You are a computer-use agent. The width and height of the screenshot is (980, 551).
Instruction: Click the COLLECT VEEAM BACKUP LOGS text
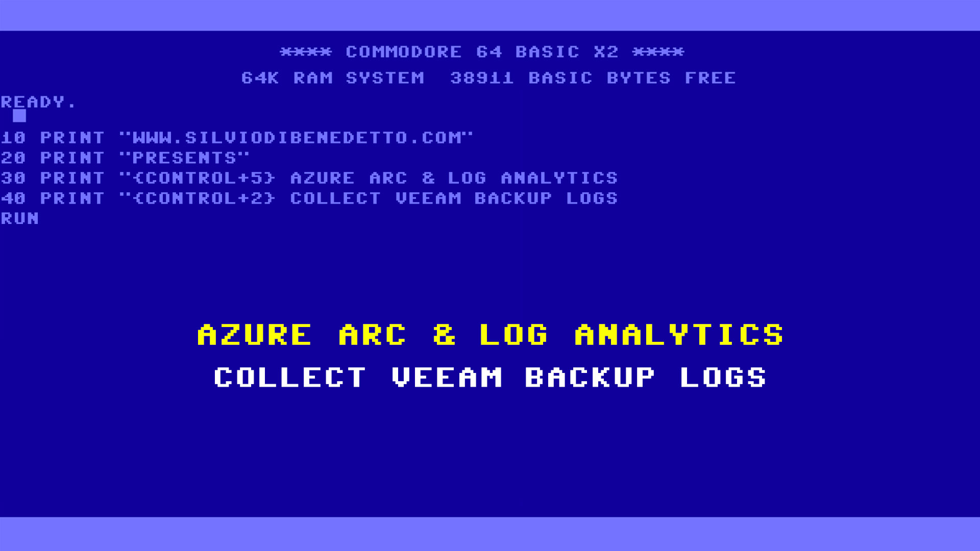coord(489,377)
